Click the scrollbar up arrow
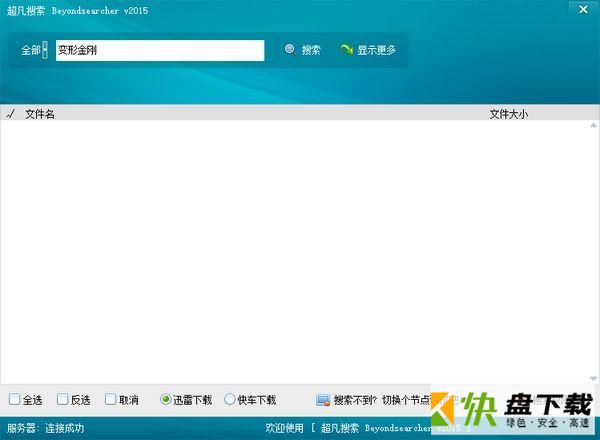Viewport: 600px width, 440px height. (593, 125)
